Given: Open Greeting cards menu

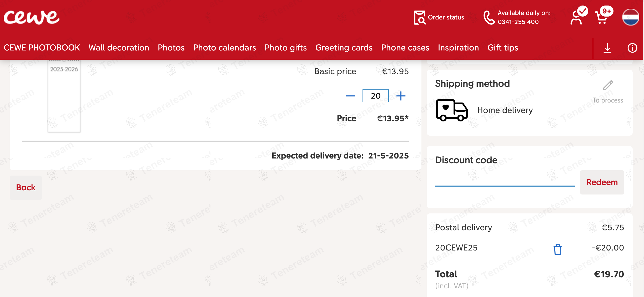Looking at the screenshot, I should pos(344,48).
